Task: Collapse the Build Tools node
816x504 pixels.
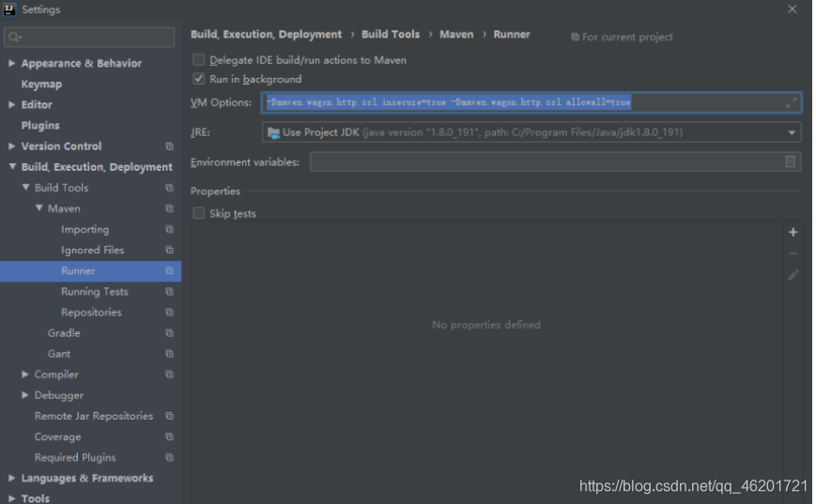Action: click(x=25, y=188)
